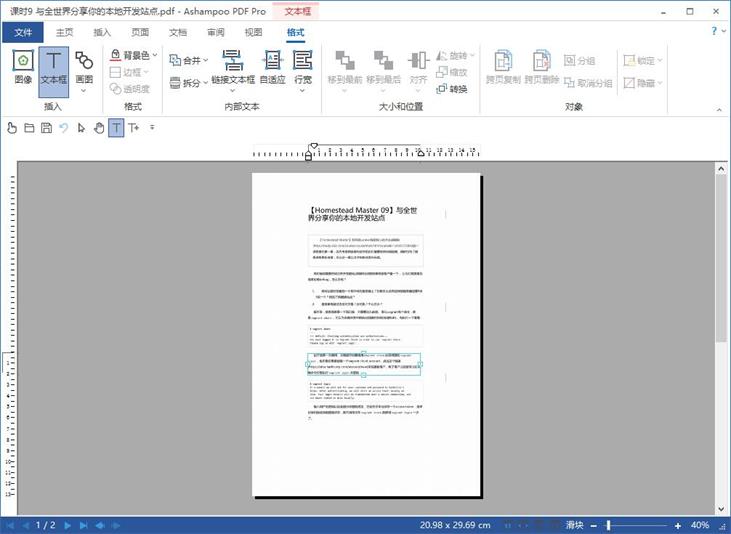Click the 背景色 background color icon
This screenshot has height=534, width=731.
pyautogui.click(x=115, y=55)
